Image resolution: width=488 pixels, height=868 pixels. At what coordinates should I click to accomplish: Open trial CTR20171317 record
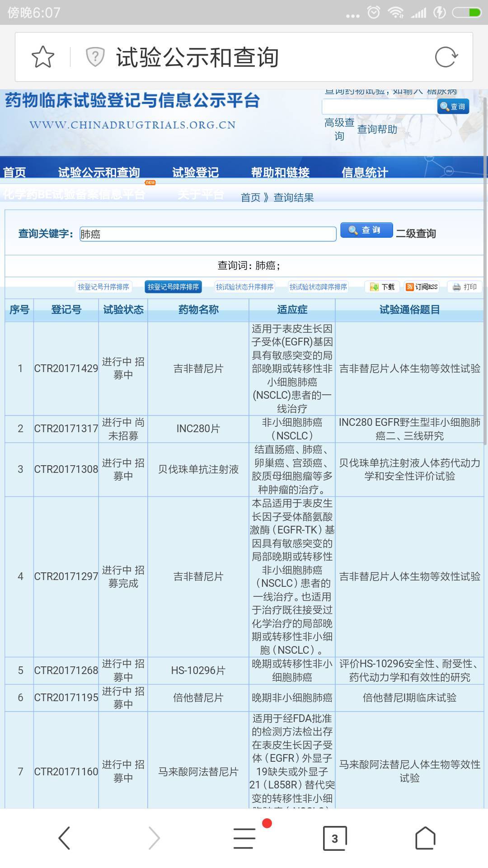click(x=66, y=429)
